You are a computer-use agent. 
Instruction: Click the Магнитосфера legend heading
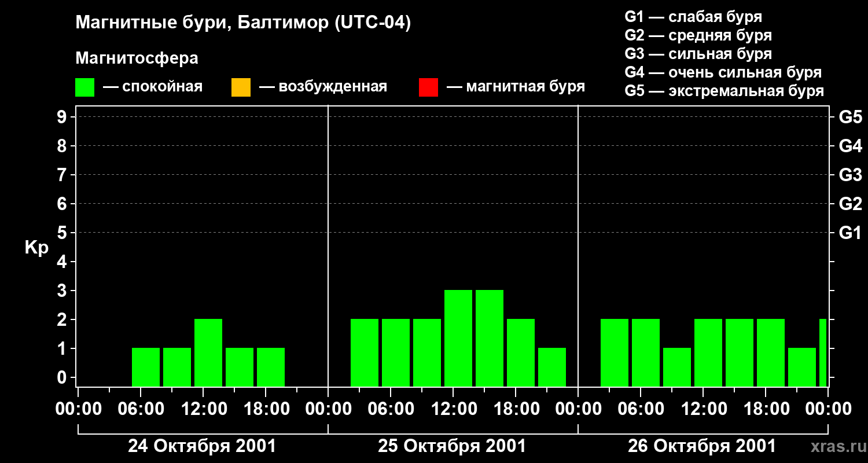(137, 58)
